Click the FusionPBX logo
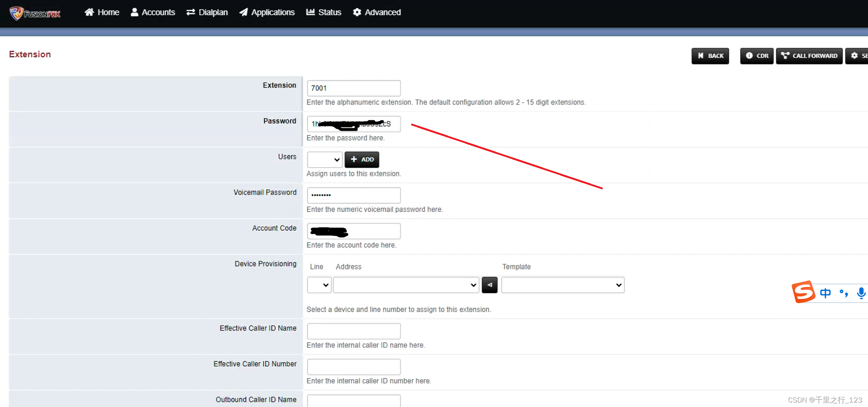The height and width of the screenshot is (407, 868). [x=35, y=13]
